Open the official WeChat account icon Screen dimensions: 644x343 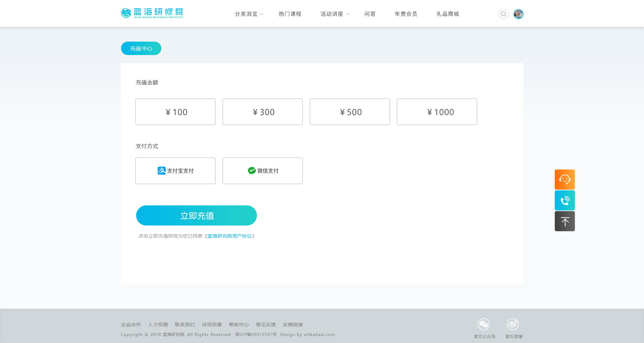(x=483, y=324)
